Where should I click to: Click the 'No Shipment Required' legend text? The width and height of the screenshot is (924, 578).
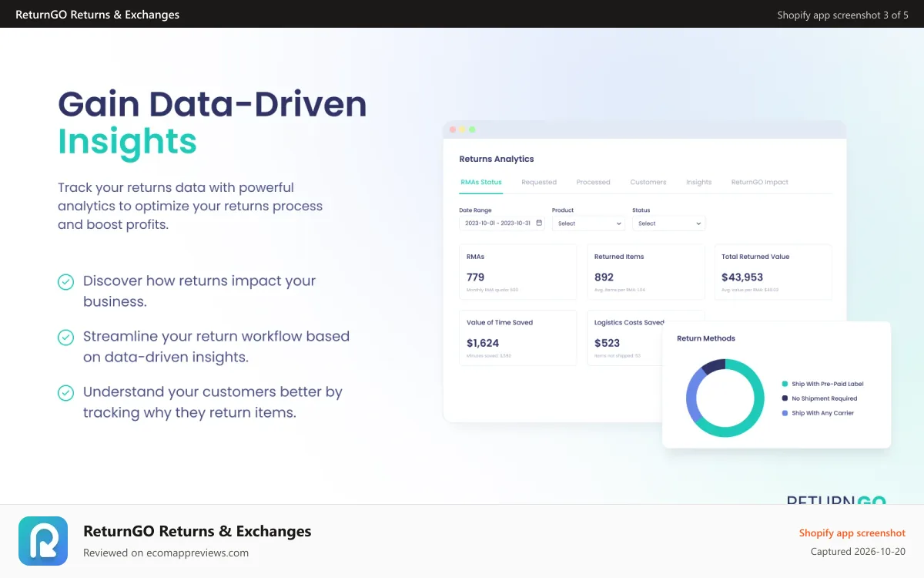click(x=825, y=398)
